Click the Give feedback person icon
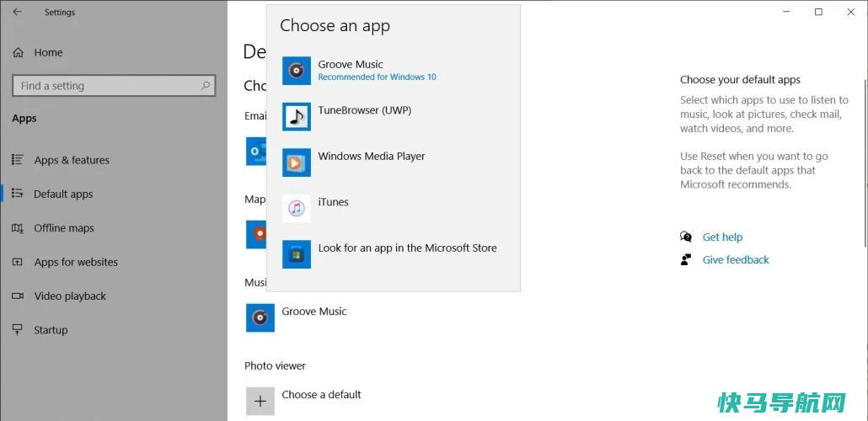The height and width of the screenshot is (421, 868). click(x=686, y=259)
